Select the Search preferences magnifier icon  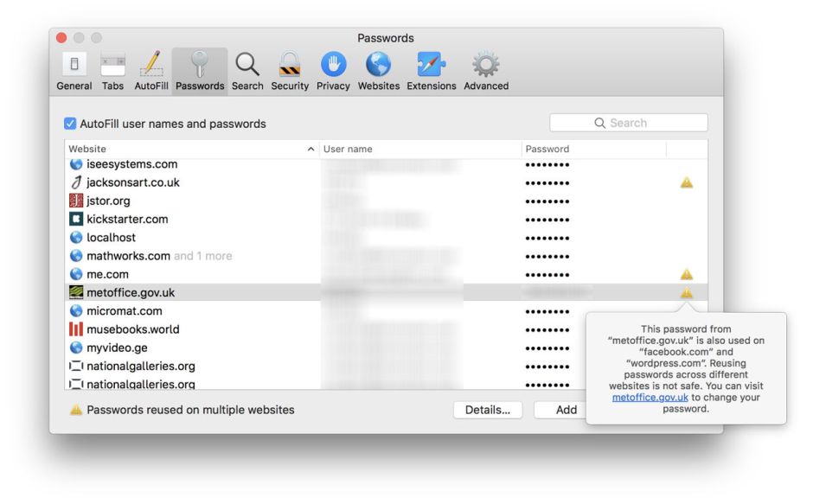tap(247, 70)
